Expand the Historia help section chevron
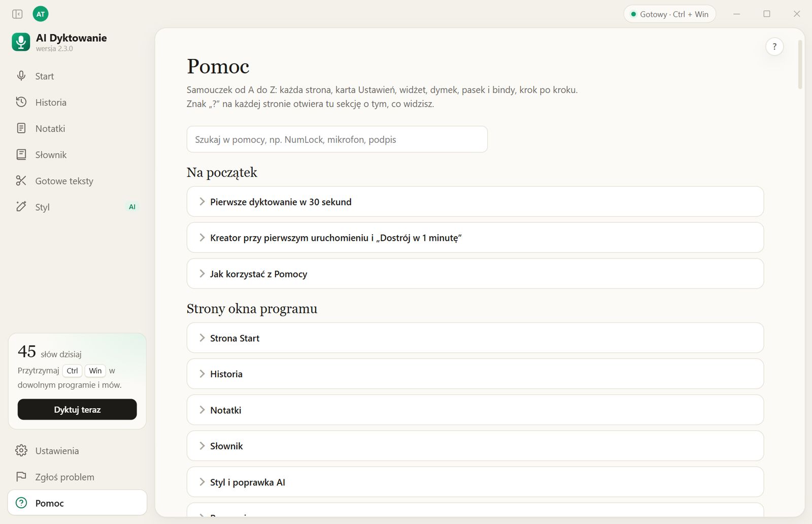 coord(202,374)
